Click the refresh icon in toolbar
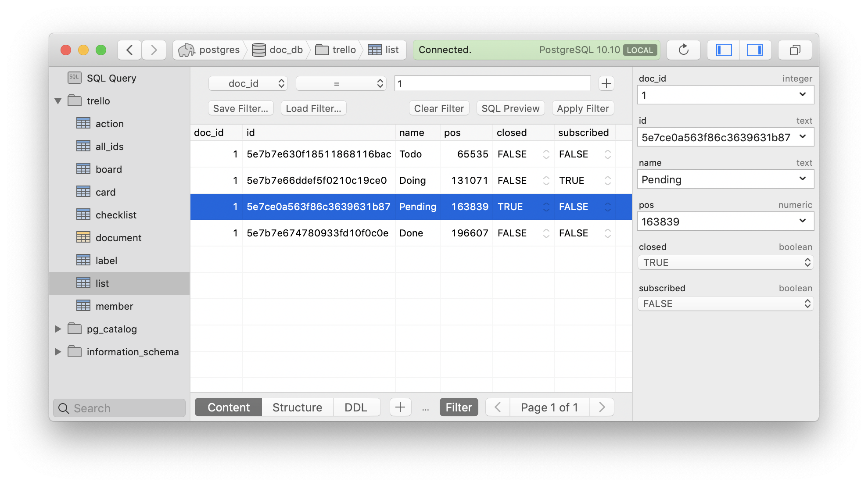The image size is (868, 486). pos(683,50)
